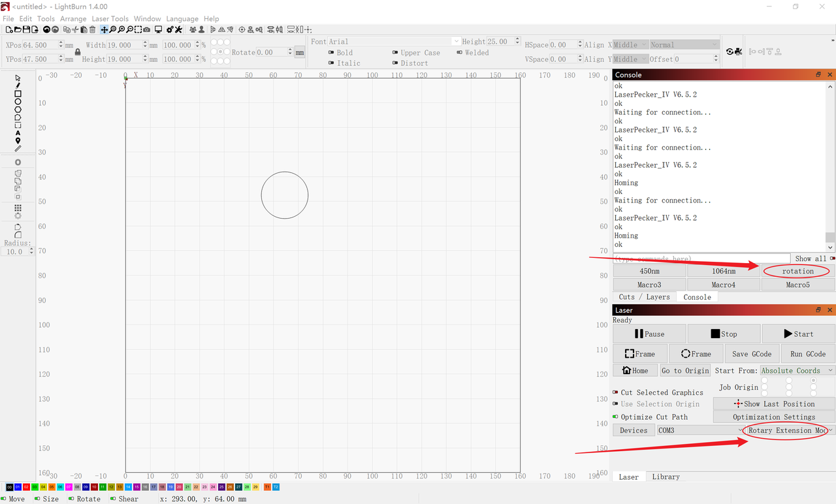
Task: Pick the red 02 layer color swatch
Action: click(x=26, y=487)
